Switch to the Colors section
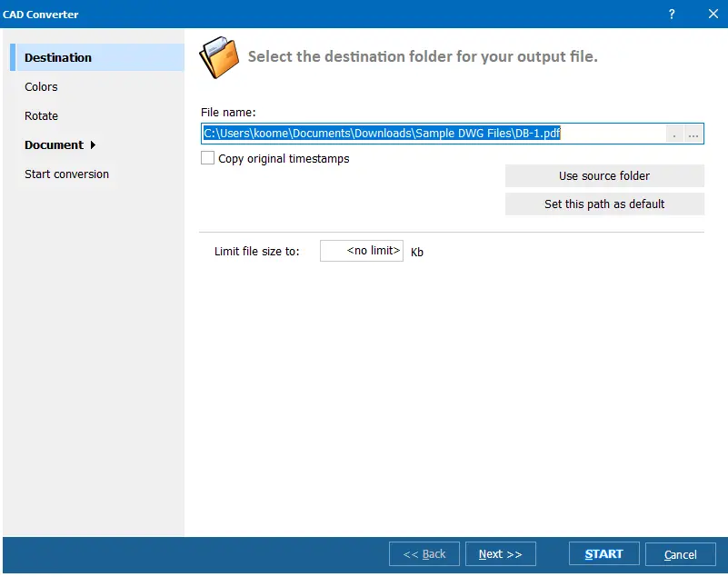The image size is (728, 577). click(x=41, y=87)
